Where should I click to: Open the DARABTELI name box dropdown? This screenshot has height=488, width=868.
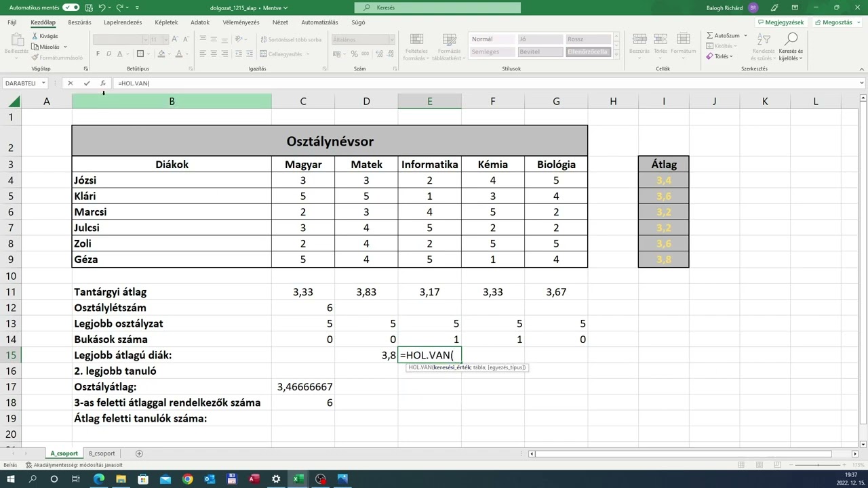[43, 83]
